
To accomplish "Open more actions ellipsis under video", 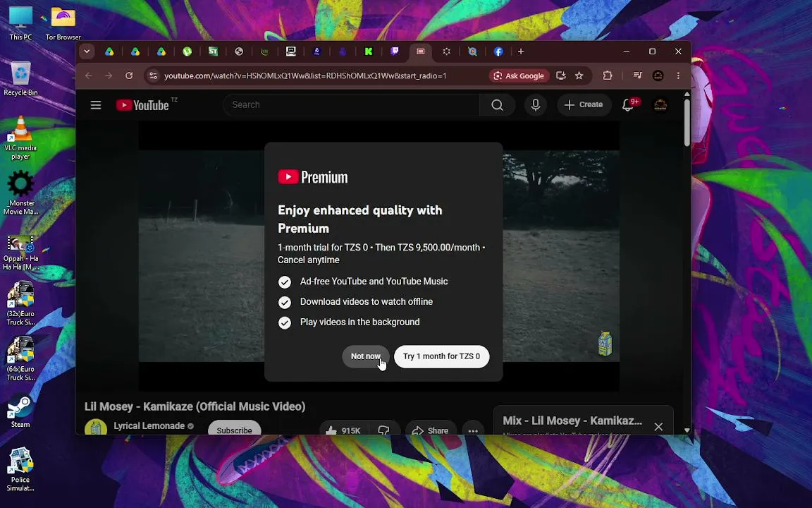I will coord(473,430).
